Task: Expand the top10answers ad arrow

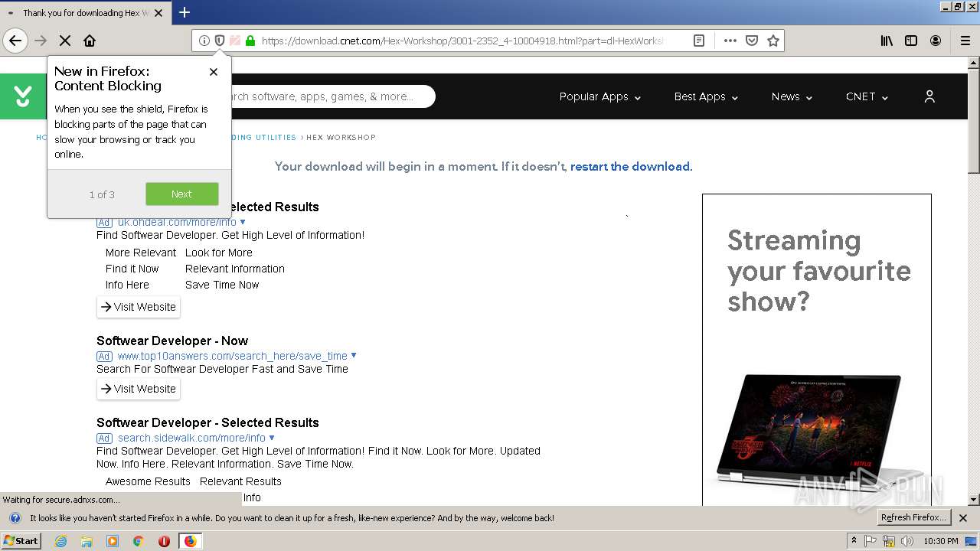Action: coord(354,356)
